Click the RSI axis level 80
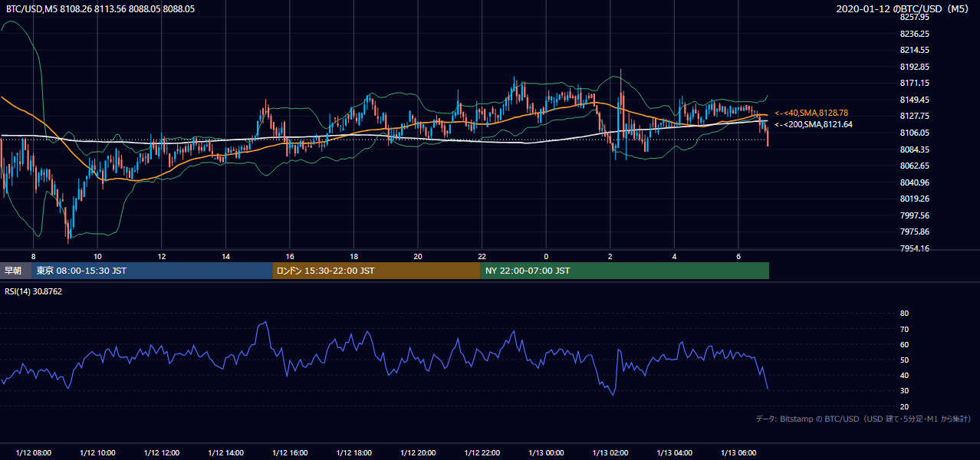 (x=904, y=314)
